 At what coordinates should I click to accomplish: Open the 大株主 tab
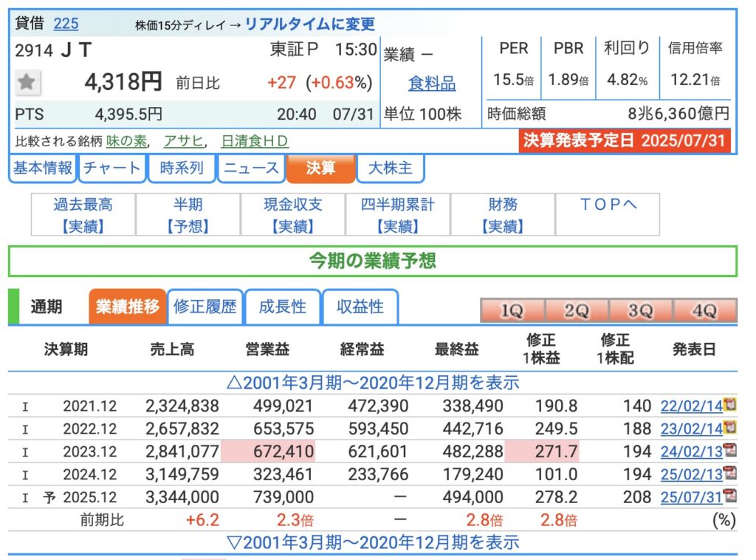tap(390, 168)
